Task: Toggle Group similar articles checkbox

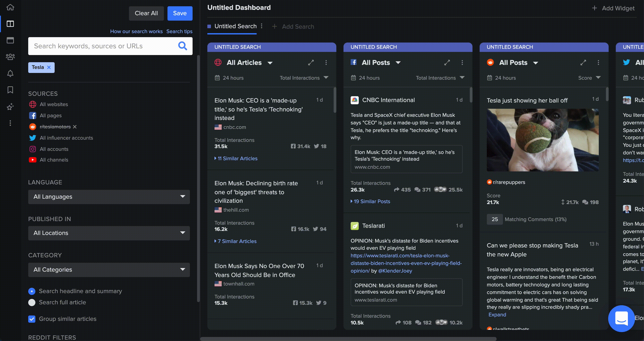Action: click(32, 319)
